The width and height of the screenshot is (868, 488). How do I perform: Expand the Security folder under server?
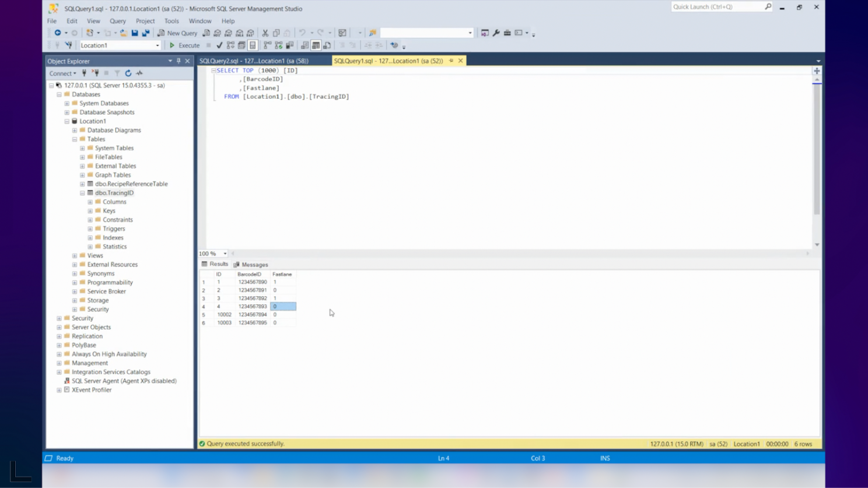pyautogui.click(x=59, y=318)
